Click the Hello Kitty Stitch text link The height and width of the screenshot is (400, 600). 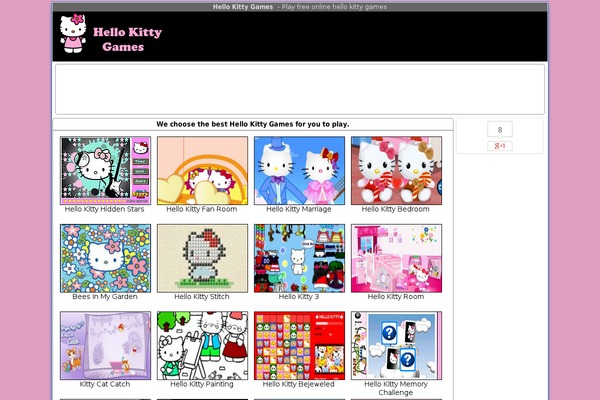tap(202, 297)
